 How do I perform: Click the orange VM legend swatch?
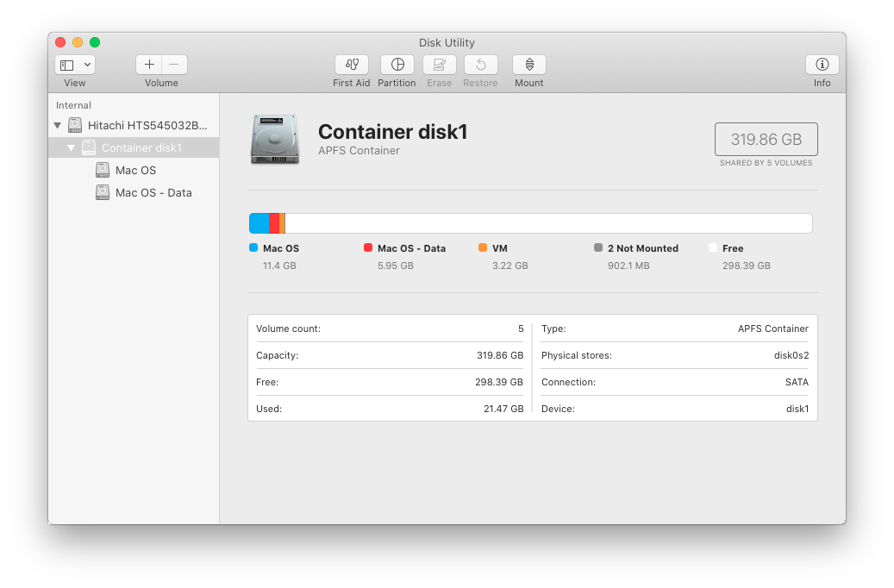click(x=483, y=247)
